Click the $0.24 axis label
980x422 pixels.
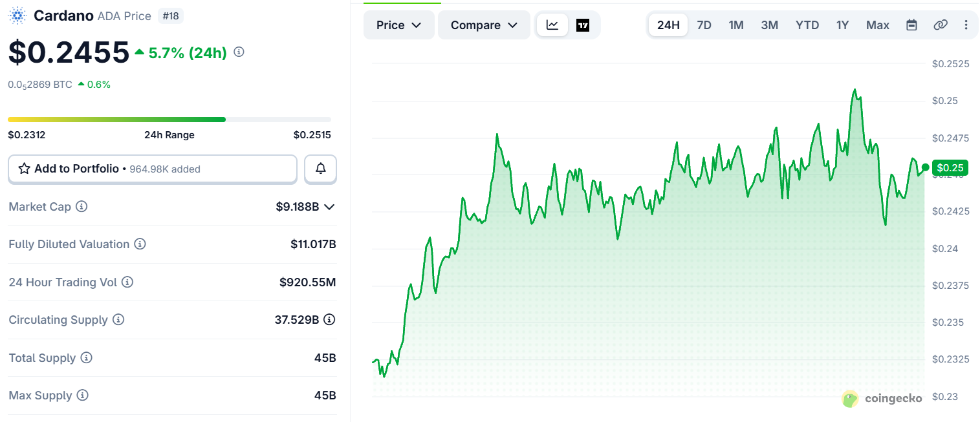coord(946,249)
